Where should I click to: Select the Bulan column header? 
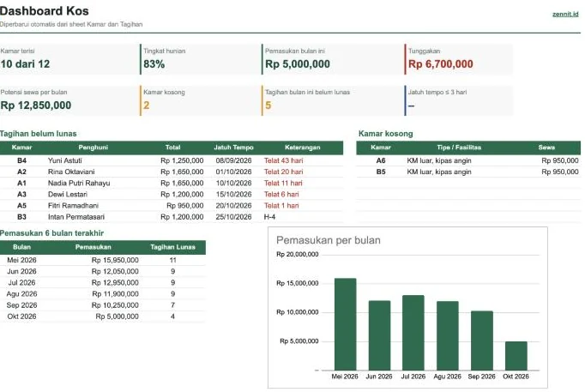point(21,247)
